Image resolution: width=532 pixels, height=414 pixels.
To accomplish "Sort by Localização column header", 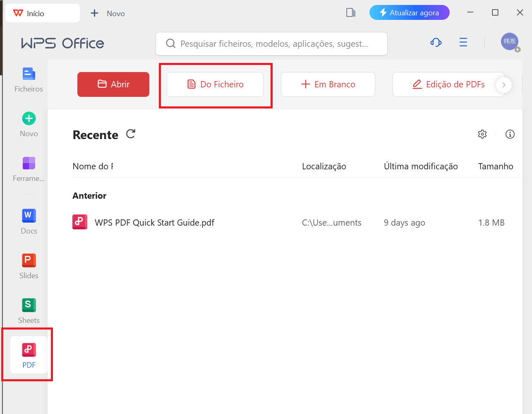I will coord(324,166).
